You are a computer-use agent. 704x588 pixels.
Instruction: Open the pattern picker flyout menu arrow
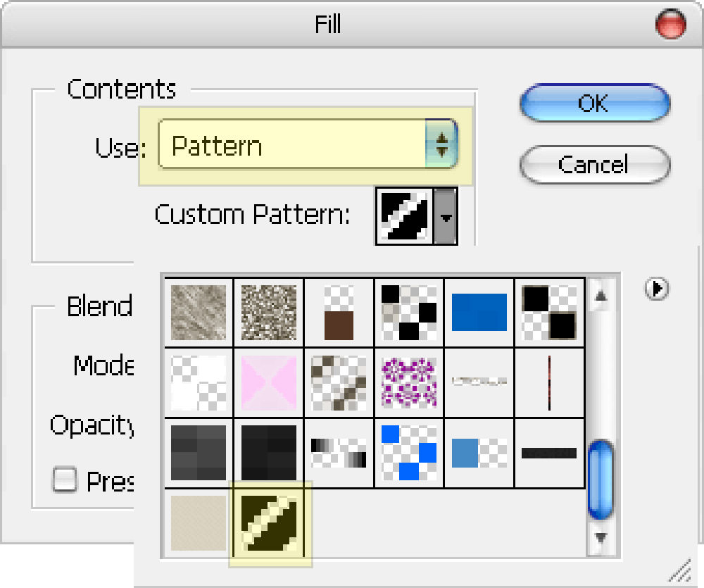[x=656, y=289]
